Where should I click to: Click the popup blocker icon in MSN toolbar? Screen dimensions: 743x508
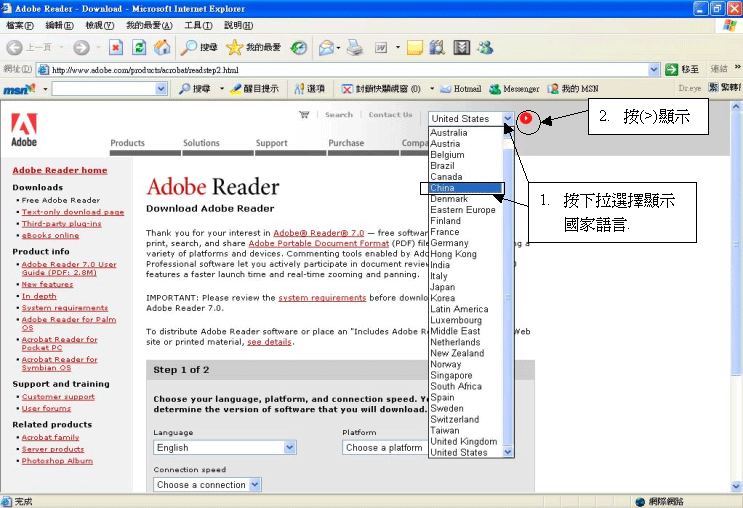click(x=347, y=89)
